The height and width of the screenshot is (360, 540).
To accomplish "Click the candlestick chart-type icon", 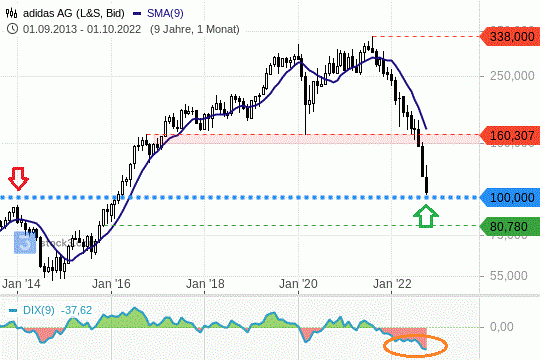I will click(x=11, y=13).
